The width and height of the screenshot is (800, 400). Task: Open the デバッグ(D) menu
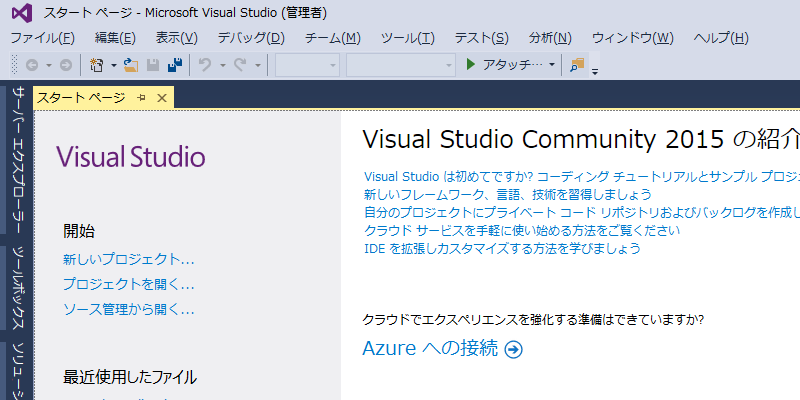(x=251, y=38)
